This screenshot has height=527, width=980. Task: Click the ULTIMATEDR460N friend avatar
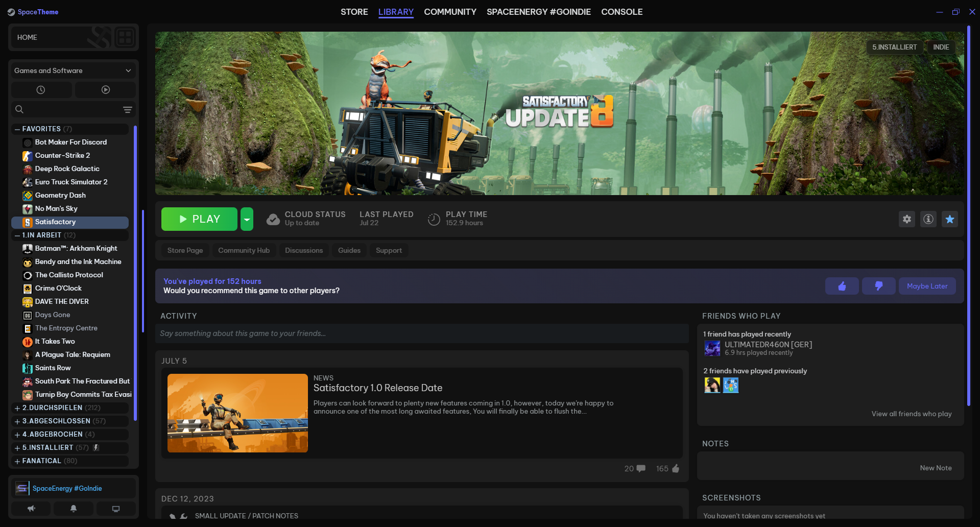[x=712, y=349]
